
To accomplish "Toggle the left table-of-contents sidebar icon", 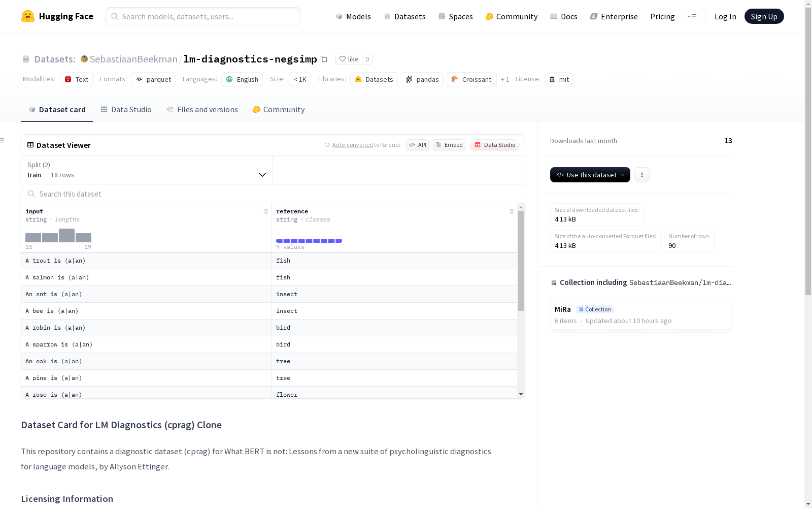I will [3, 140].
